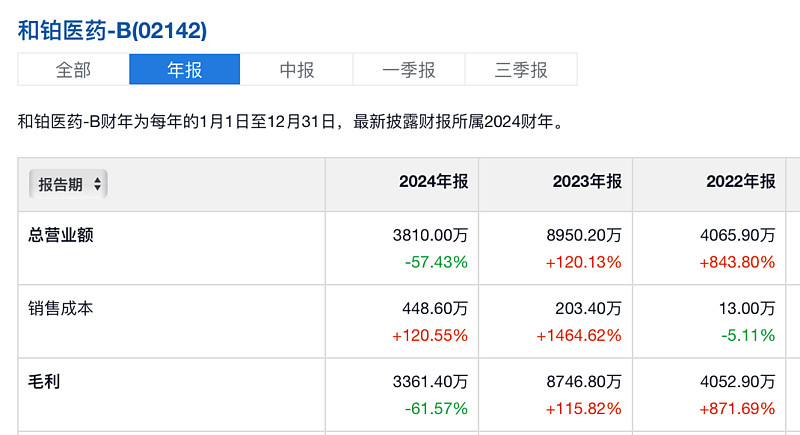
Task: Click the 和铂医药-B(02142) stock title
Action: (113, 29)
